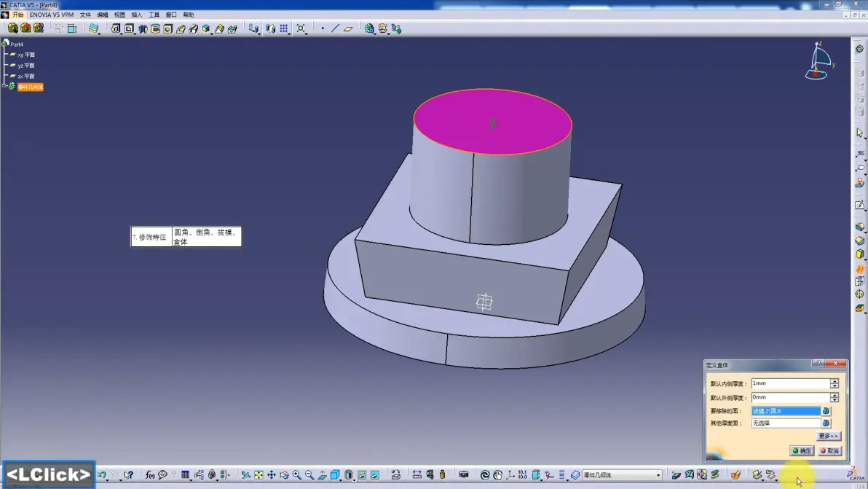This screenshot has height=489, width=868.
Task: Select the Fly Mode airplane icon
Action: (x=246, y=474)
